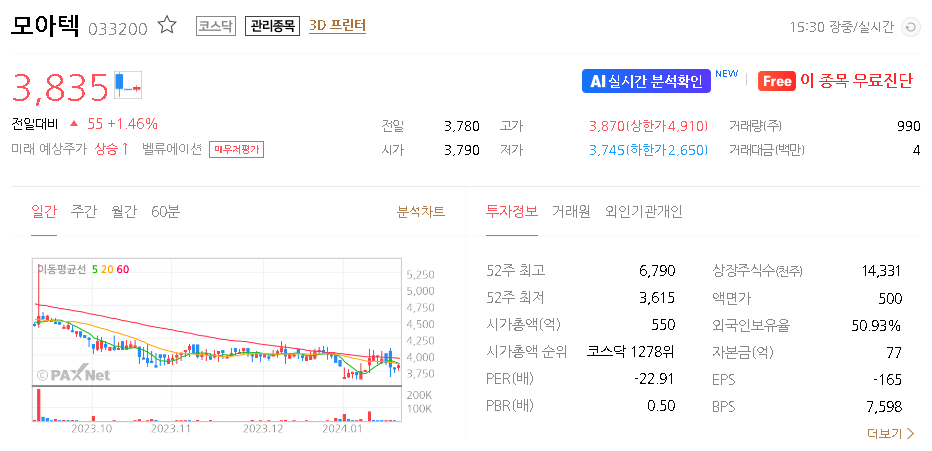Screen dimensions: 932x451
Task: Click the AI 실시간 분석확인 button
Action: pos(646,81)
